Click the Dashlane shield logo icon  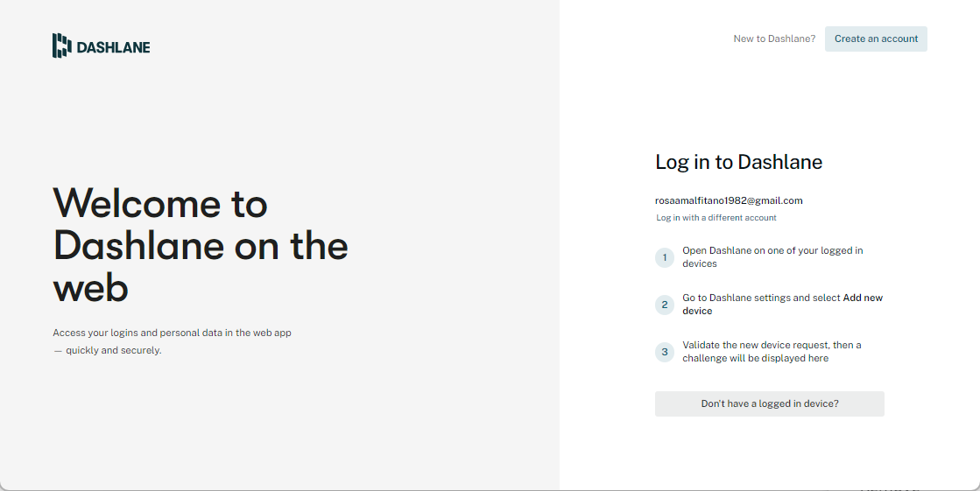tap(60, 46)
